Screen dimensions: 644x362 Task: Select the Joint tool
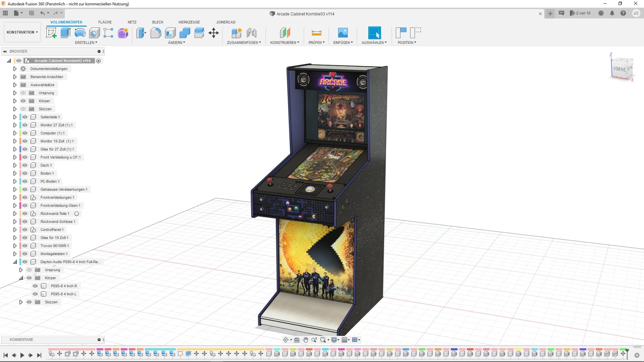tap(252, 33)
